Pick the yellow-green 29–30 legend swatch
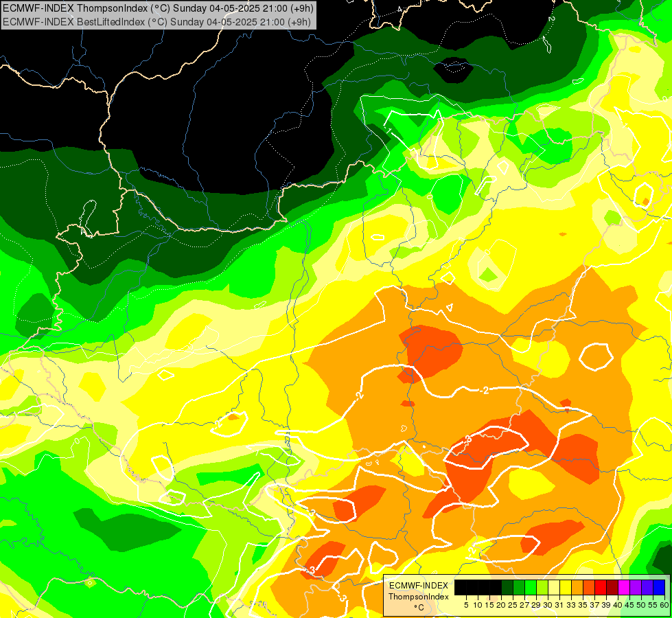The width and height of the screenshot is (672, 618). (x=542, y=587)
